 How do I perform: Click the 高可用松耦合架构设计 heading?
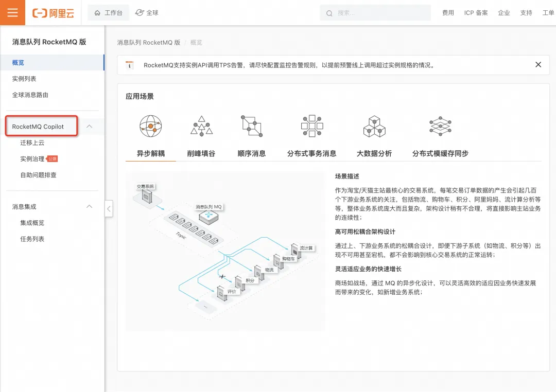click(365, 232)
